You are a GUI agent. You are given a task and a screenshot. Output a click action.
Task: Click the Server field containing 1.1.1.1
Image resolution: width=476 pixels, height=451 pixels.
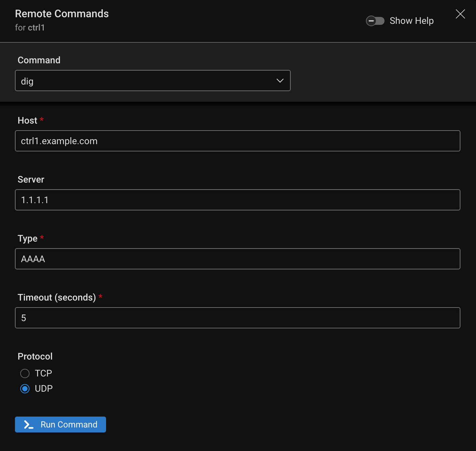237,200
